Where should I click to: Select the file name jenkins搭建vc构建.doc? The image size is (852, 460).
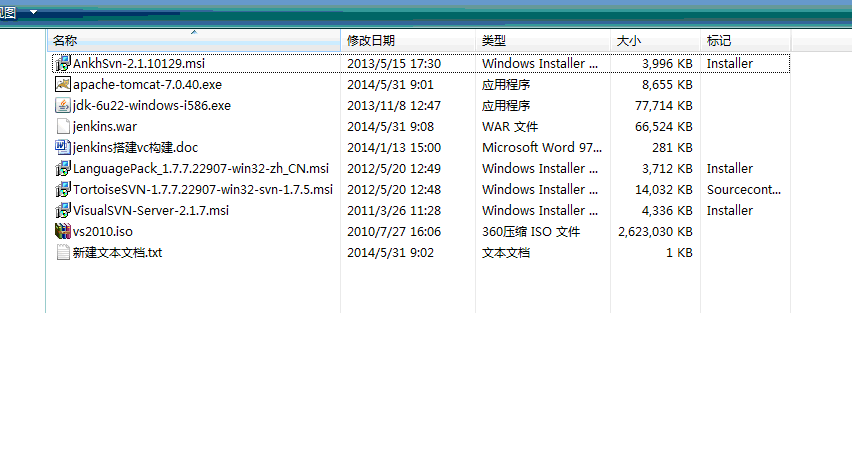tap(135, 148)
